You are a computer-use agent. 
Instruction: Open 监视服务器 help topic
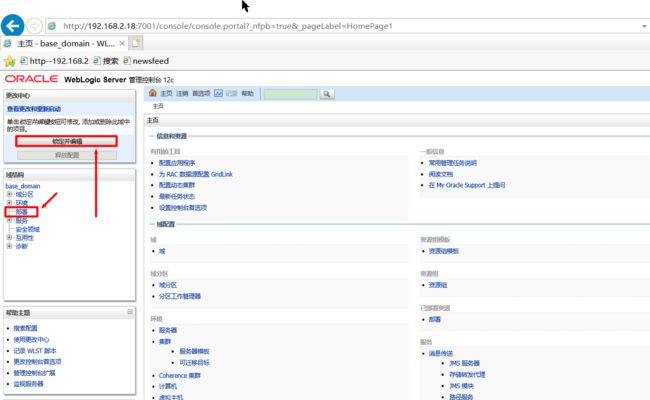pos(28,384)
